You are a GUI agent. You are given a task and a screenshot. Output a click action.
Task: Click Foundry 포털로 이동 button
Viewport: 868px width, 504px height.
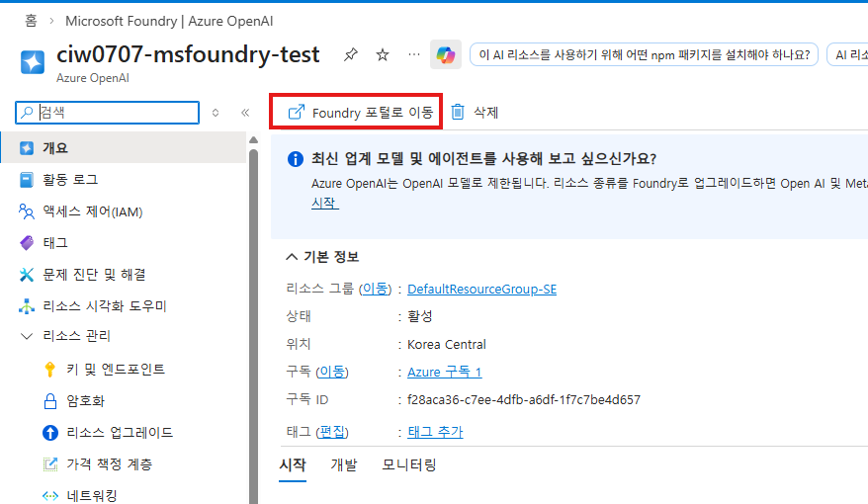360,113
